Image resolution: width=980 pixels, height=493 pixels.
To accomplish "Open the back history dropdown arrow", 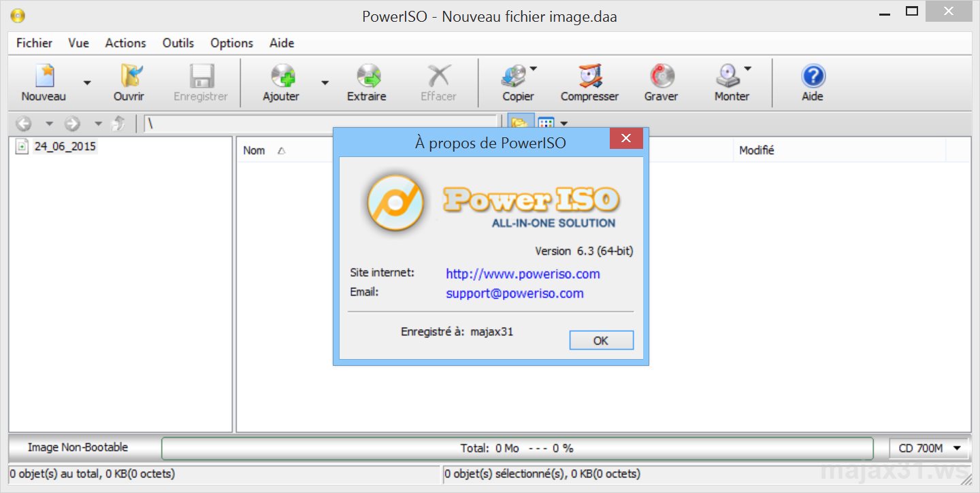I will tap(49, 124).
